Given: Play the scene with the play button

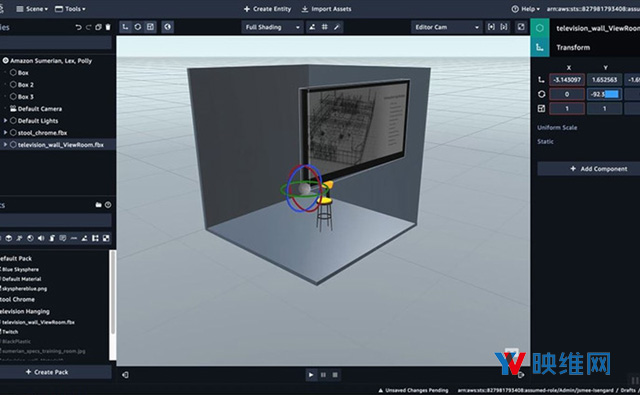Looking at the screenshot, I should (x=311, y=375).
